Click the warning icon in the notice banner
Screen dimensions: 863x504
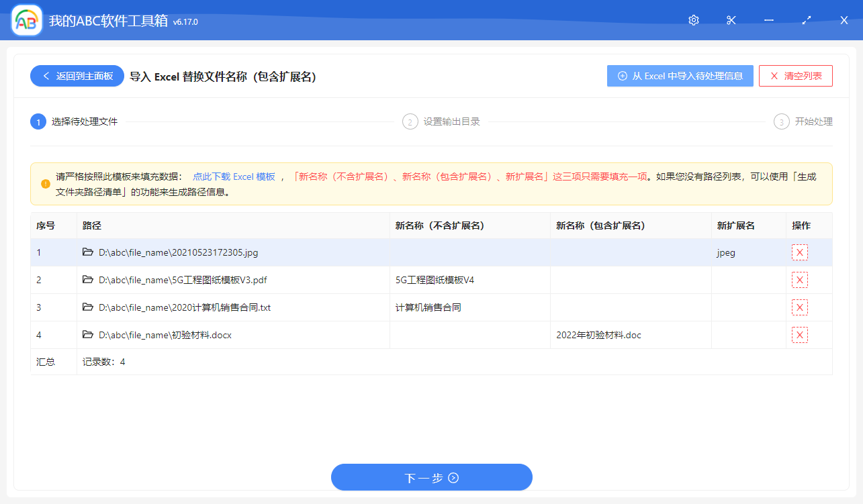pyautogui.click(x=44, y=183)
